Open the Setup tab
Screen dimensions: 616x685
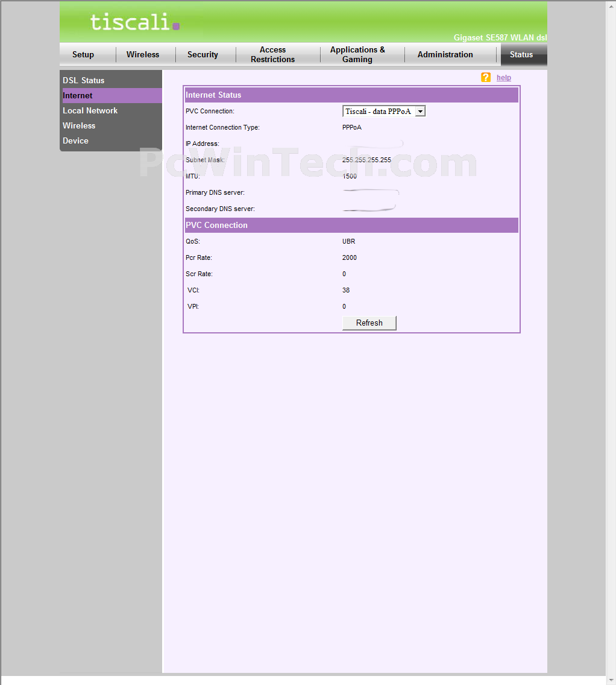coord(83,55)
